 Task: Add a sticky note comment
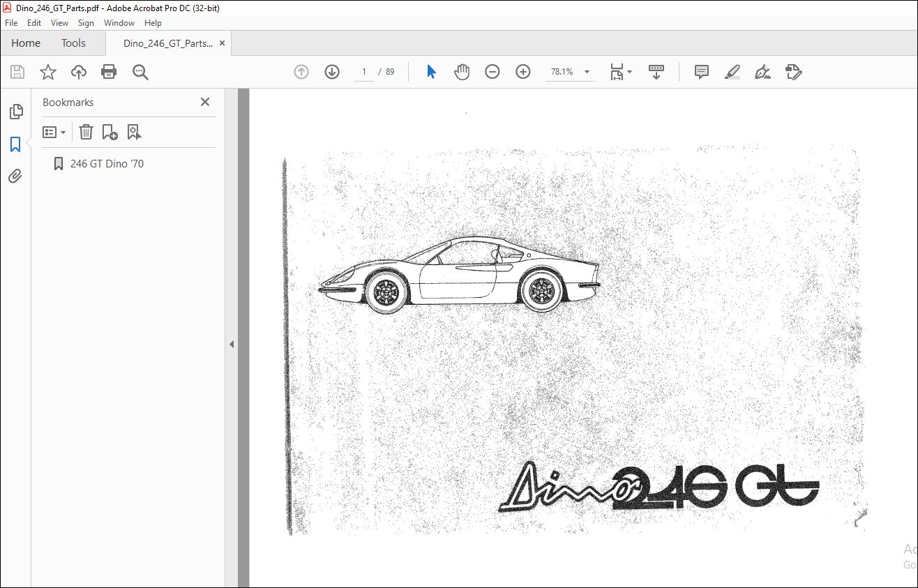point(702,72)
